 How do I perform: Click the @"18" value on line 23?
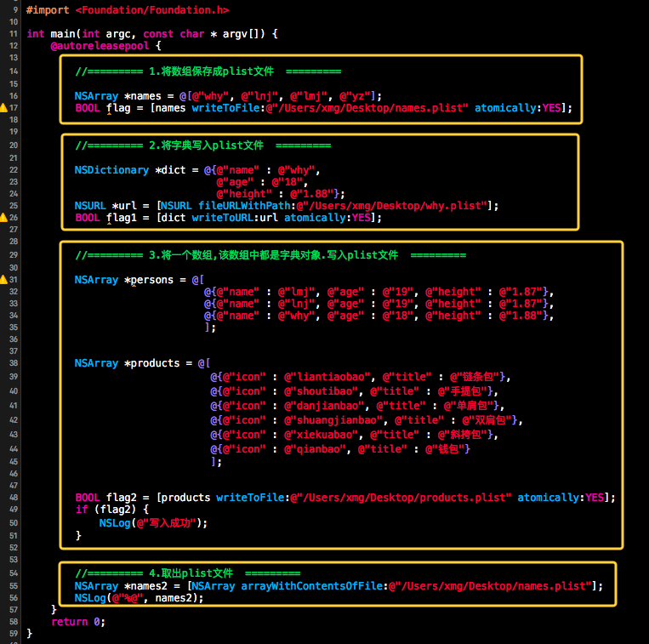click(x=287, y=182)
